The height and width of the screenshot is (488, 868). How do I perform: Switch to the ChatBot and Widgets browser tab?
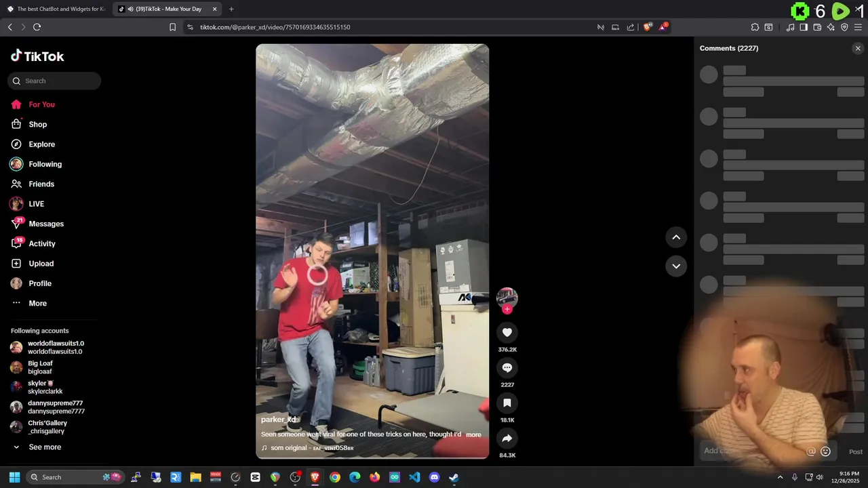tap(56, 9)
